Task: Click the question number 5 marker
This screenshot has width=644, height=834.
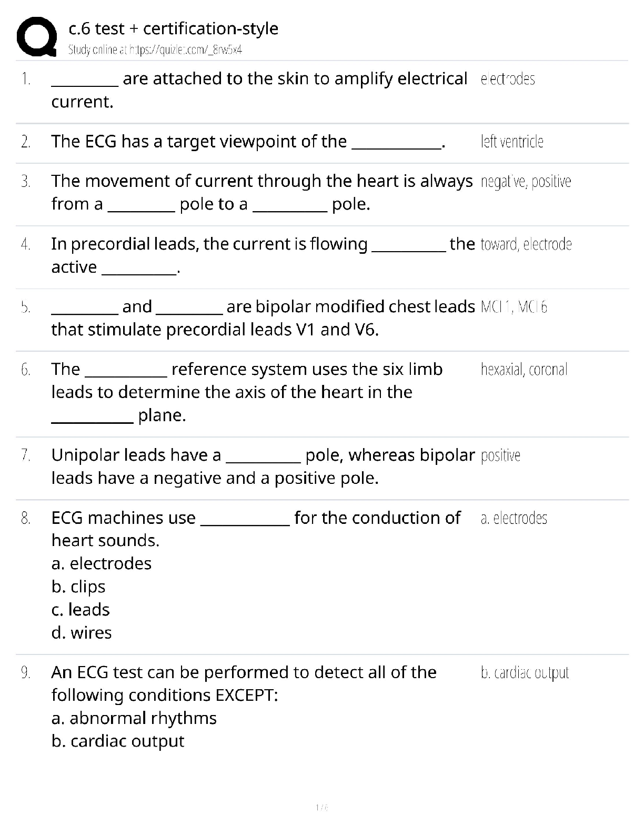Action: coord(26,307)
